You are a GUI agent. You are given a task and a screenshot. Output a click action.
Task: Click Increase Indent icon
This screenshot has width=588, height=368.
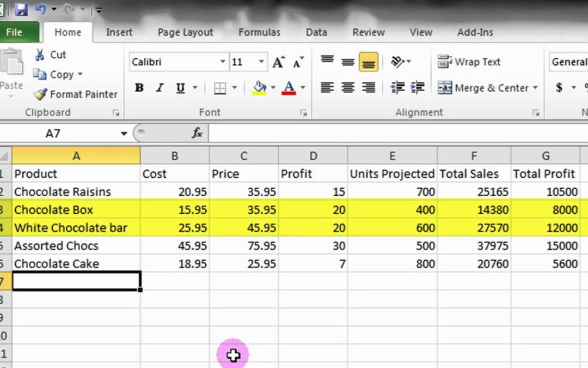[x=418, y=88]
